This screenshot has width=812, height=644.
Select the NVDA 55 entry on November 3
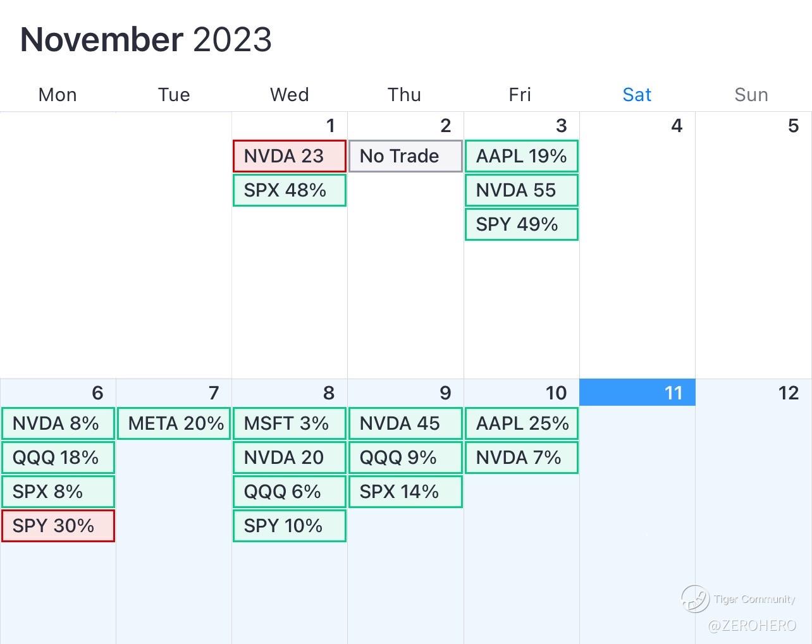(x=521, y=190)
